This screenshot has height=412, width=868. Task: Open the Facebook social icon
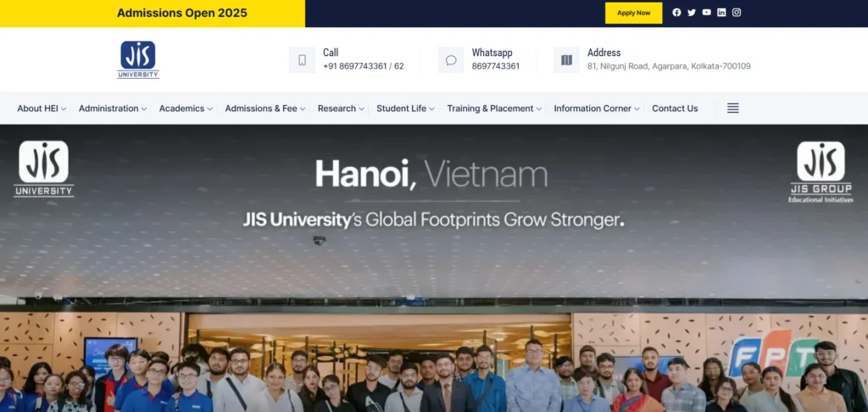pos(676,13)
